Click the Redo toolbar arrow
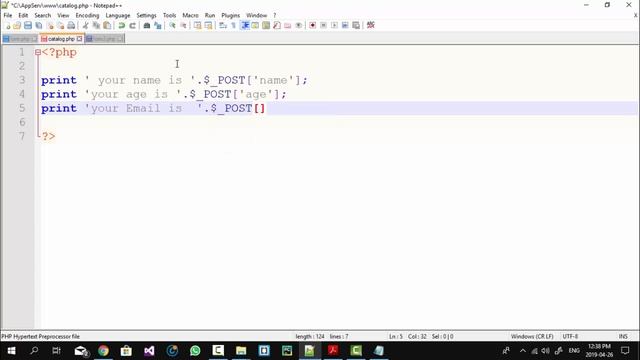Image resolution: width=640 pixels, height=360 pixels. pos(132,25)
